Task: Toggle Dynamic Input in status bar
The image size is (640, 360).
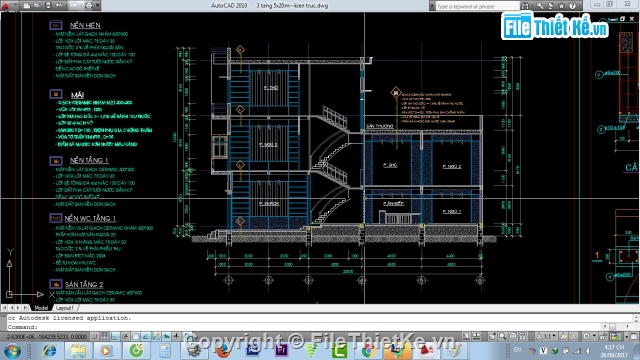Action: (166, 336)
